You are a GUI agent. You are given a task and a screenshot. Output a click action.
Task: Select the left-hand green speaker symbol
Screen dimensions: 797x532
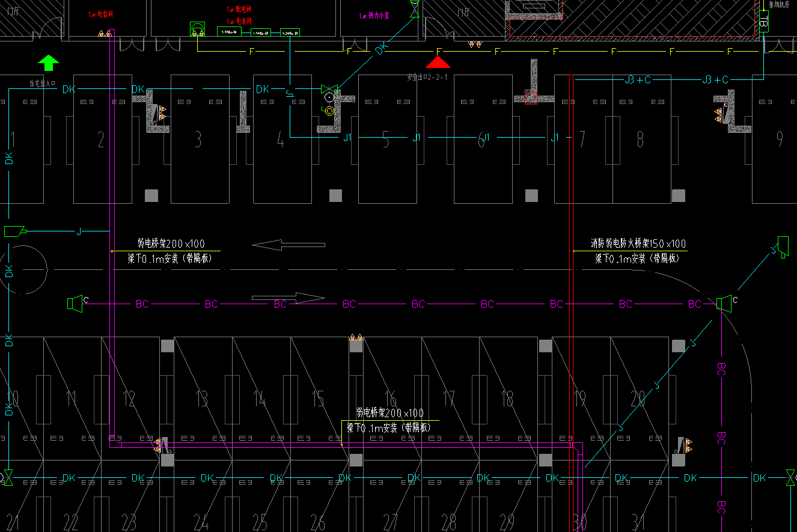(75, 304)
